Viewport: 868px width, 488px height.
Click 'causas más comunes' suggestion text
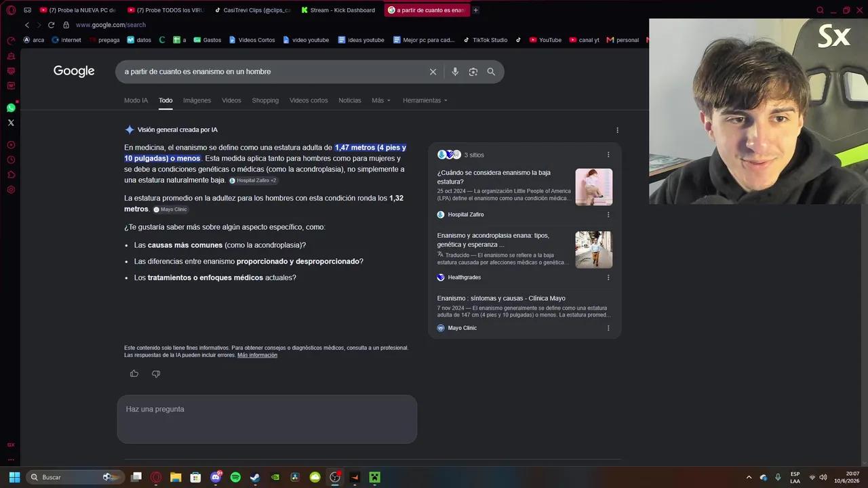click(x=185, y=245)
